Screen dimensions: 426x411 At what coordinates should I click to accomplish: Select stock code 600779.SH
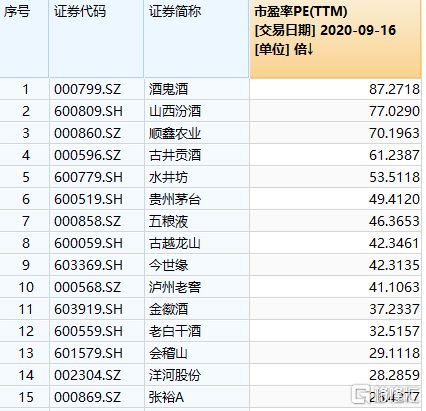(x=88, y=177)
